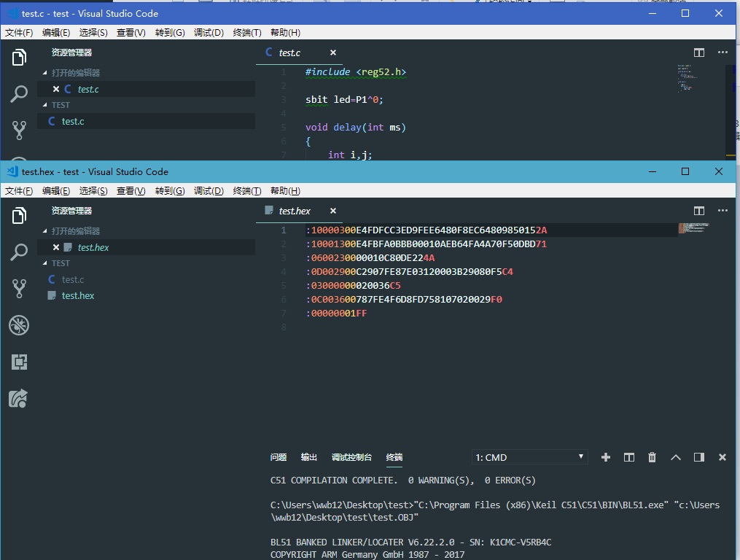
Task: Close test.hex in open editors list
Action: [56, 247]
